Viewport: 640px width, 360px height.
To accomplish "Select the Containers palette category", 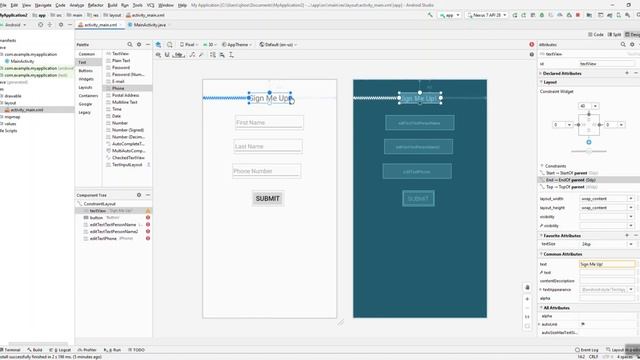I will 88,96.
